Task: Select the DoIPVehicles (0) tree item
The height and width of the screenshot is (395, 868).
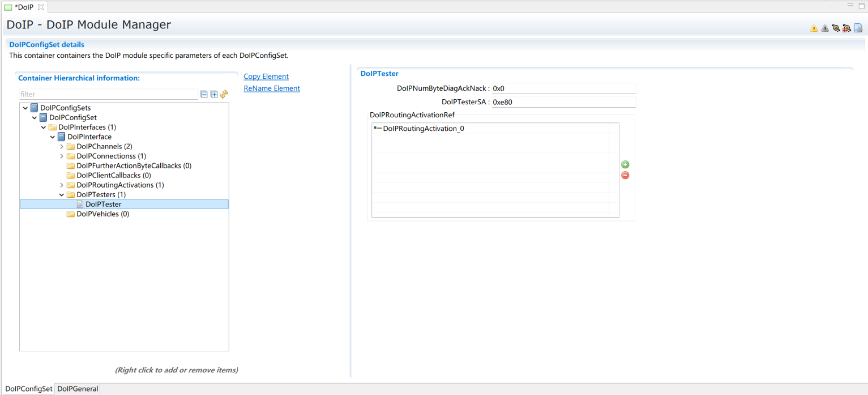Action: [102, 214]
